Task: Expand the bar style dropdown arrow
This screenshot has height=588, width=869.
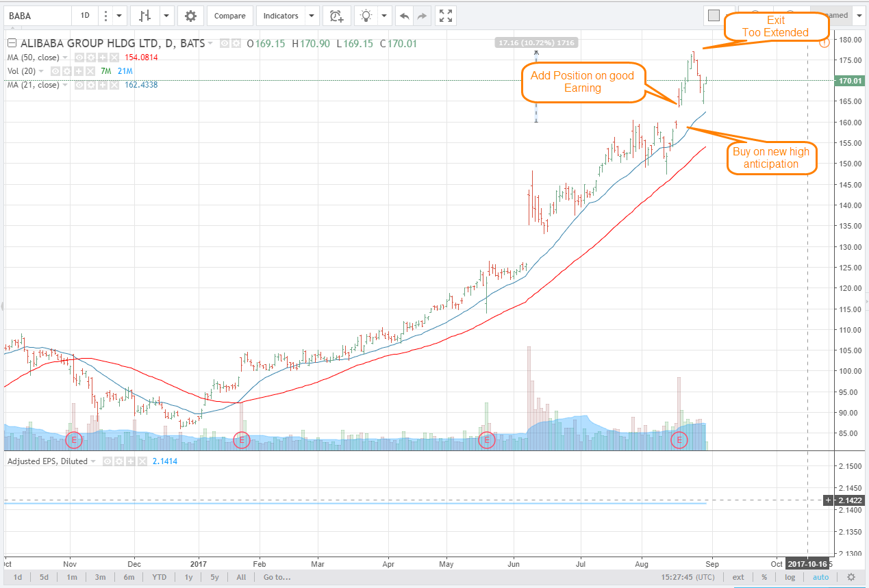Action: click(167, 16)
